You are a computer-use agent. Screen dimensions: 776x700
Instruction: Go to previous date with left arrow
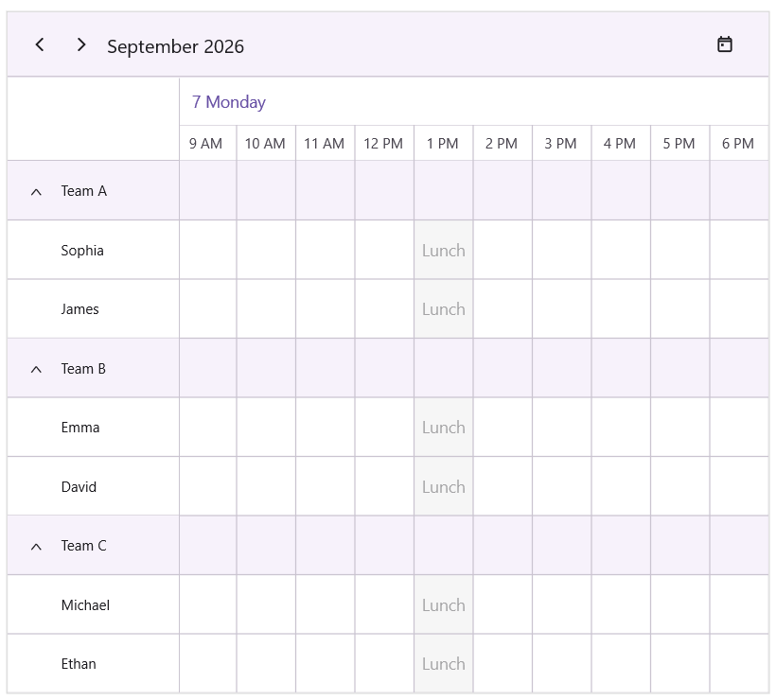40,45
